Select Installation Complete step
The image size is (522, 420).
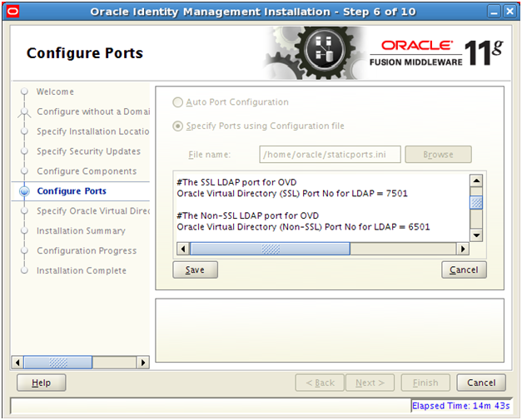point(82,270)
